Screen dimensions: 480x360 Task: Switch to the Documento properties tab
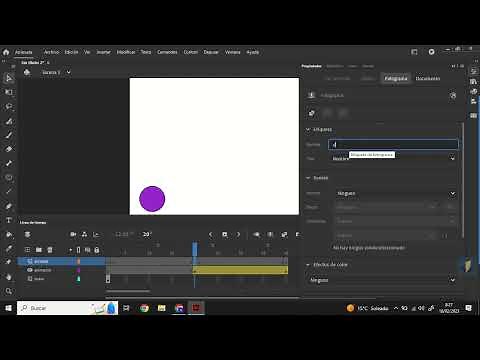(428, 78)
